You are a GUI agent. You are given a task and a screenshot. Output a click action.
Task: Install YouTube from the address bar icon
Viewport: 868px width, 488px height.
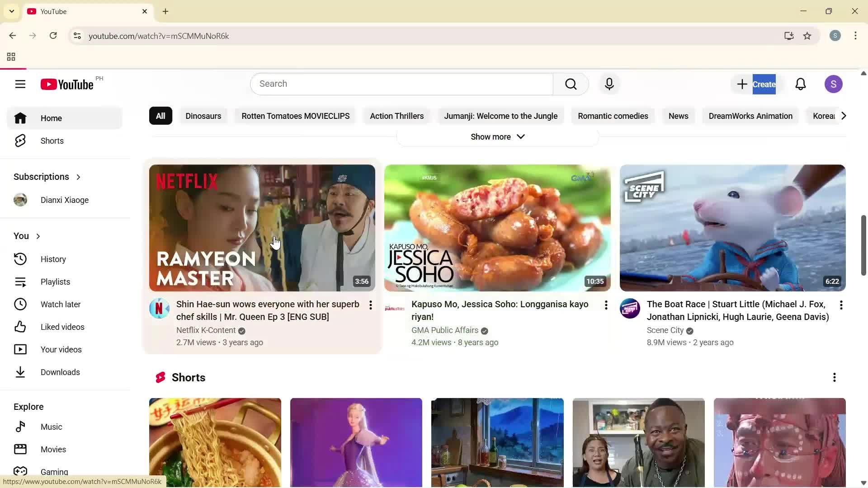point(788,36)
